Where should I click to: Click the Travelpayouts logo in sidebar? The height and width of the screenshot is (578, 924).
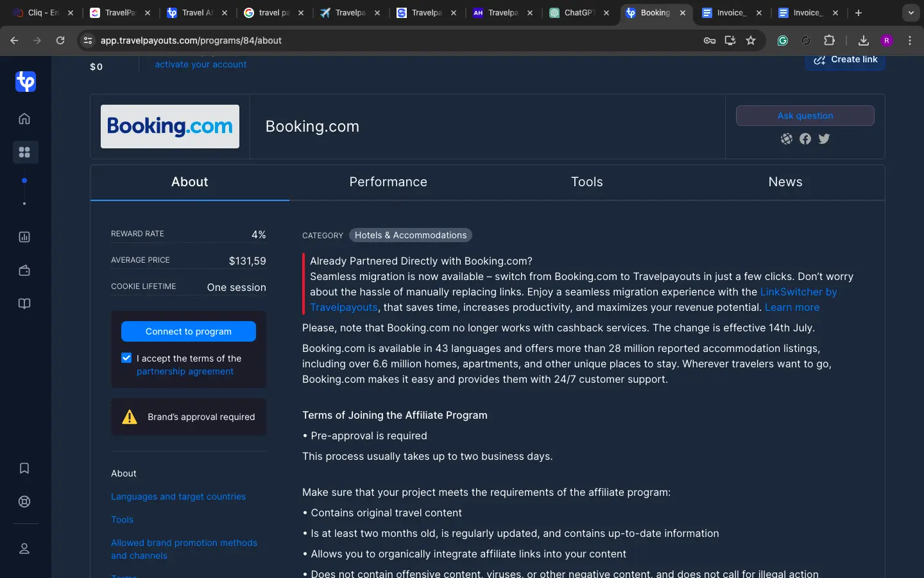(26, 82)
